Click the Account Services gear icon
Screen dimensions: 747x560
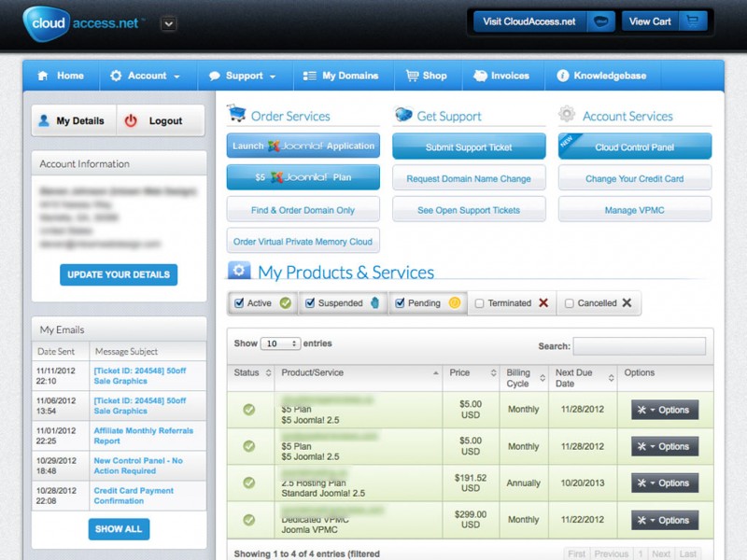pyautogui.click(x=567, y=114)
